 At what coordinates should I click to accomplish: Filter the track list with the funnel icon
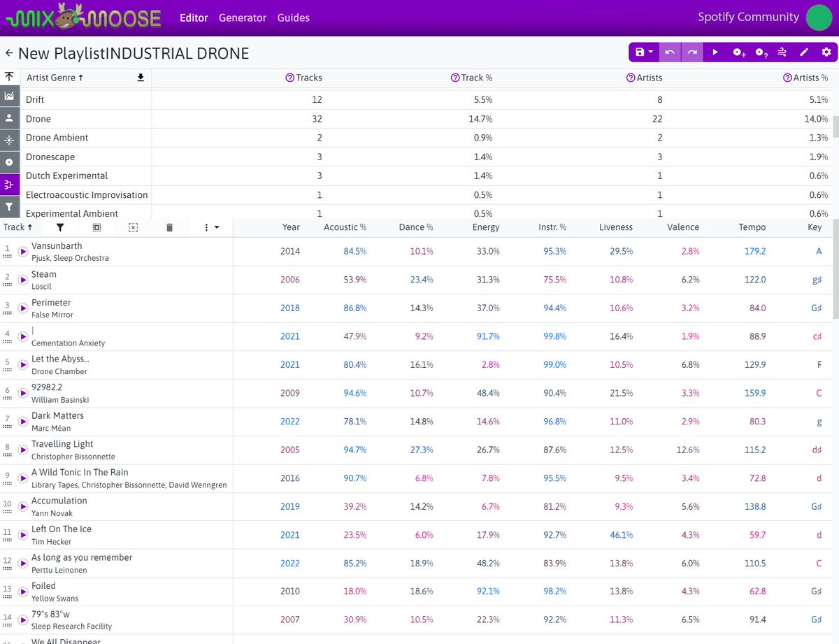(60, 227)
